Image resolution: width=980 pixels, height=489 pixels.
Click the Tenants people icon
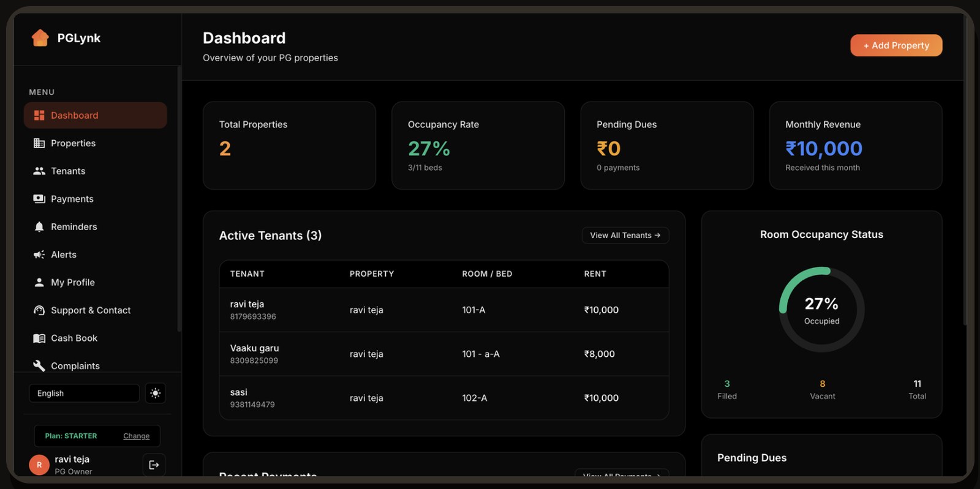39,171
